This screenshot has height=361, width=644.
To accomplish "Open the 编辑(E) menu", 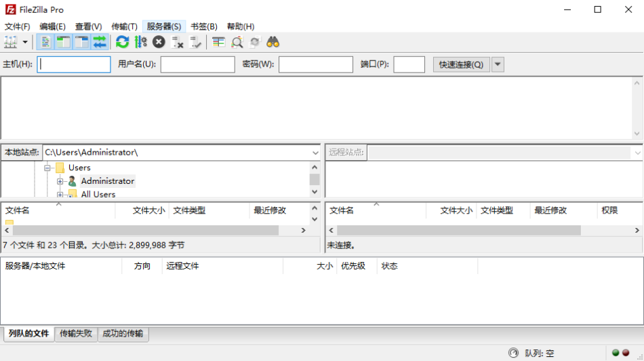I will click(53, 26).
